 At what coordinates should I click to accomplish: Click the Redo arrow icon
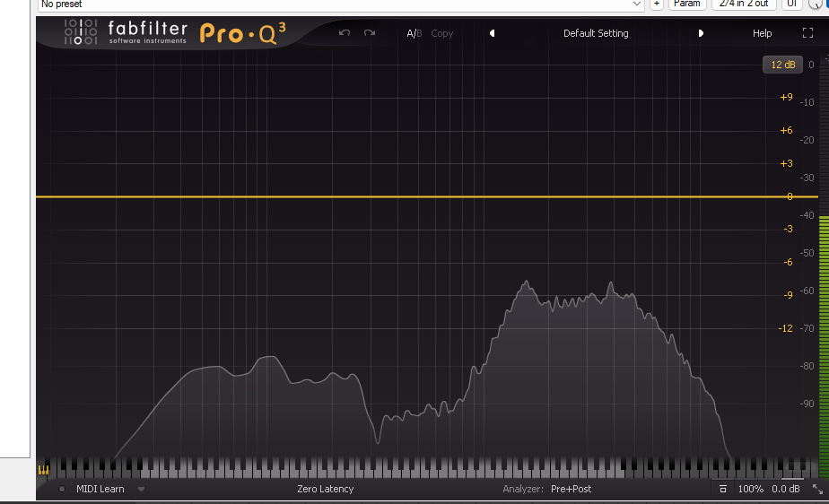click(x=370, y=33)
